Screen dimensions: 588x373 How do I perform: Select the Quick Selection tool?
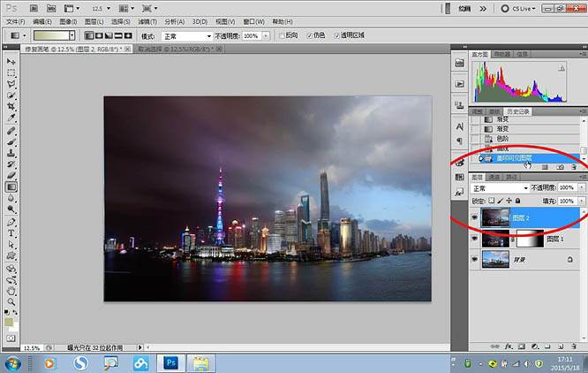pyautogui.click(x=11, y=95)
